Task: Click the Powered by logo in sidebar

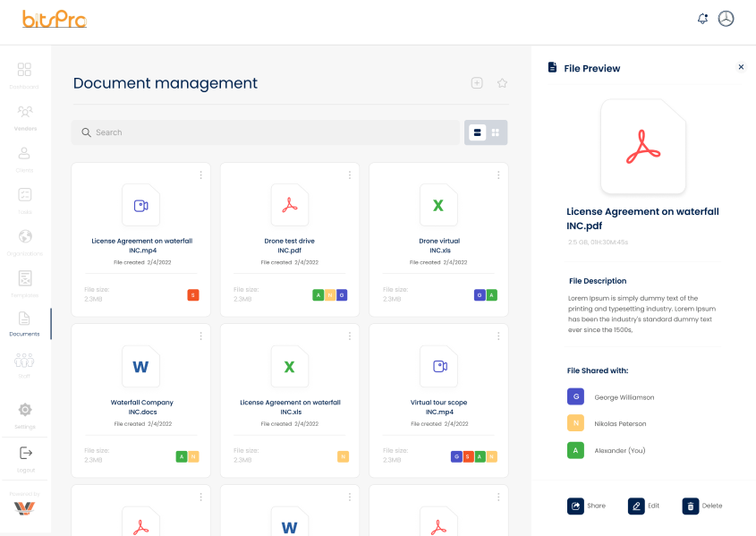Action: [x=24, y=508]
